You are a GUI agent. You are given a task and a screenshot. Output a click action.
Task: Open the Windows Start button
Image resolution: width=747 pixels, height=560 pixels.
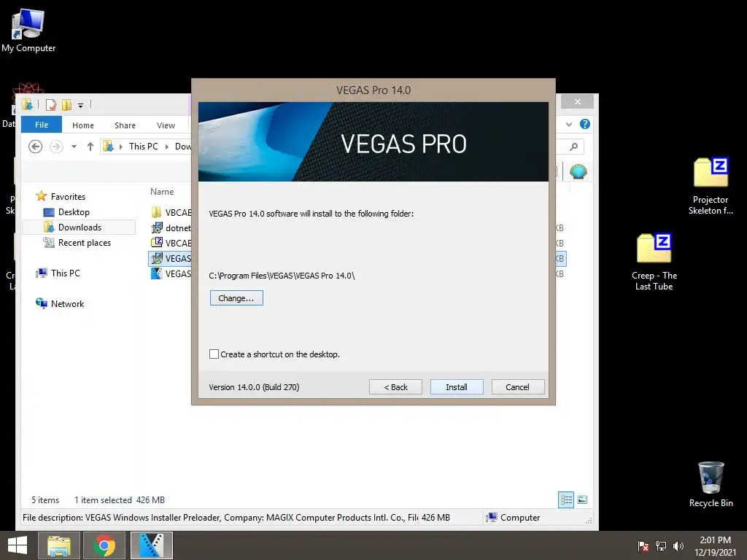coord(18,545)
